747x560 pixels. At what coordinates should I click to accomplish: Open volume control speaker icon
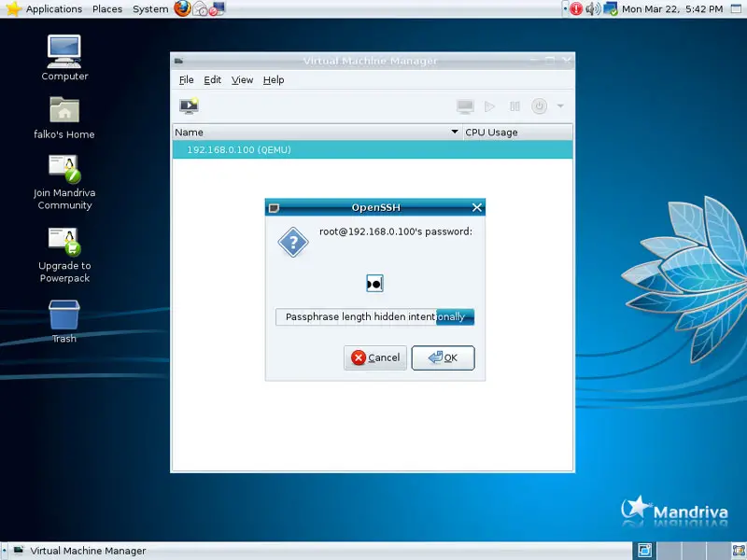(x=593, y=8)
